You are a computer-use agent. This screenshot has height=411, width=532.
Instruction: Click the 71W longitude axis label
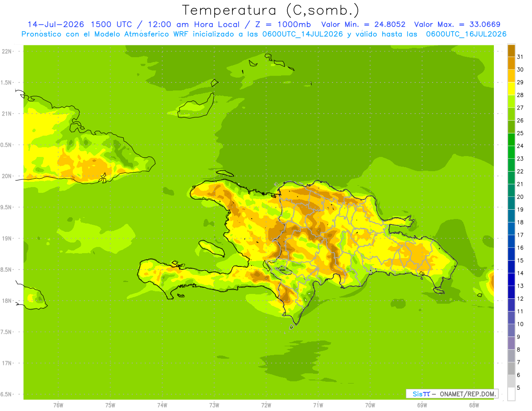318,405
